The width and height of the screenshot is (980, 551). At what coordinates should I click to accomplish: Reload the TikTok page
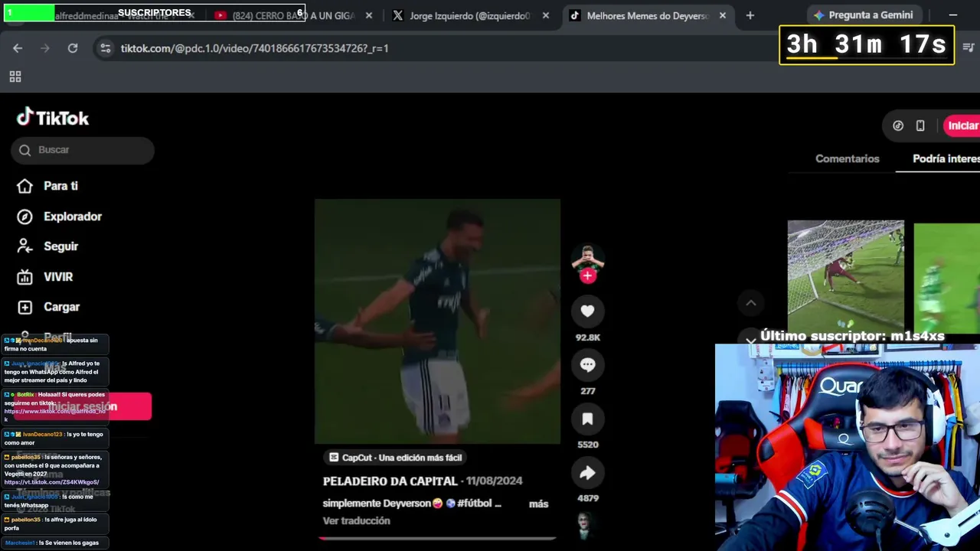pyautogui.click(x=73, y=48)
